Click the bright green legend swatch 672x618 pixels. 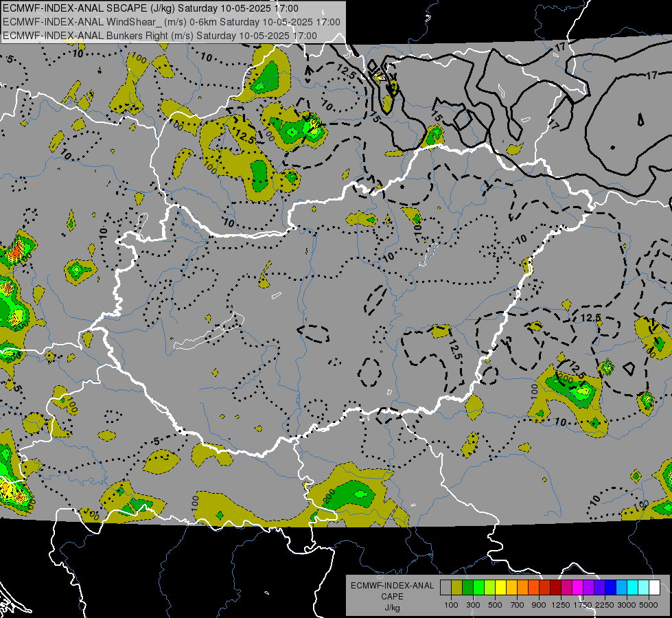478,588
